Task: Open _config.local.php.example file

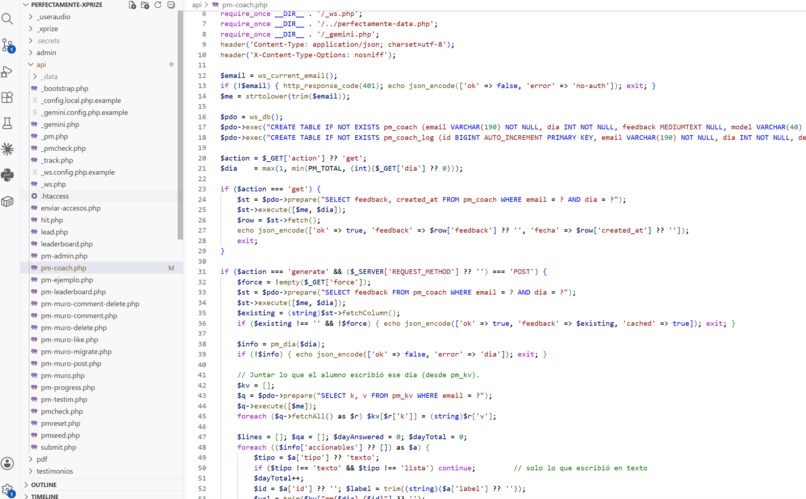Action: pyautogui.click(x=81, y=100)
